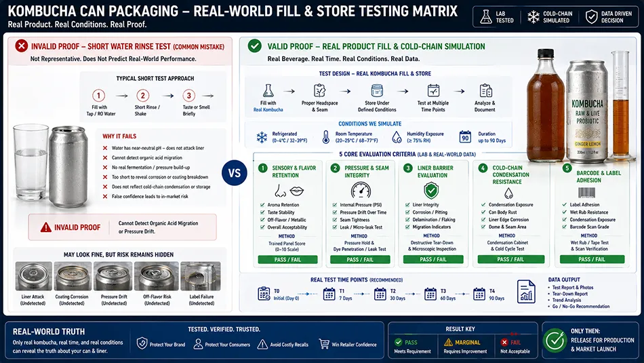Click the T3 60 Days calendar icon
Viewport: 644px width, 363px height.
click(x=430, y=294)
